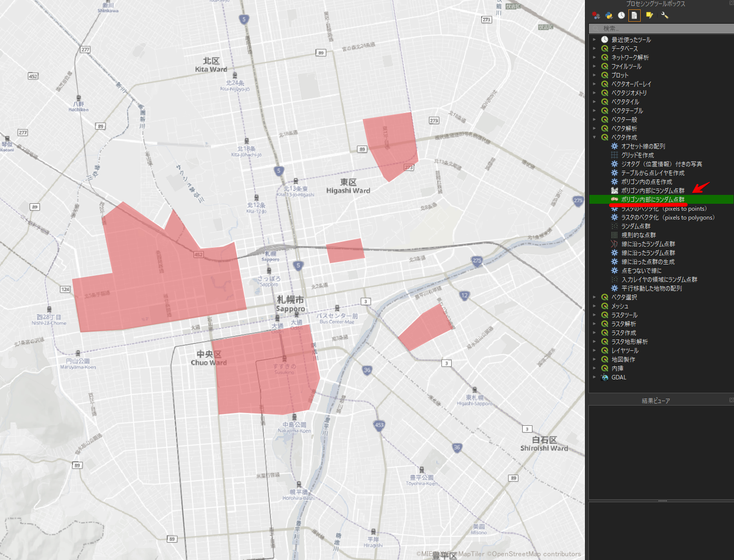
Task: Expand the ベクタ選択 group arrow
Action: click(x=594, y=297)
